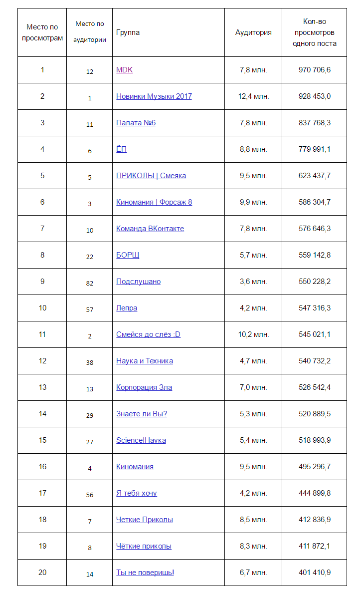Viewport: 364px width, 596px height.
Task: Open ПРИКОЛЫ | Смеяка group link
Action: 151,176
